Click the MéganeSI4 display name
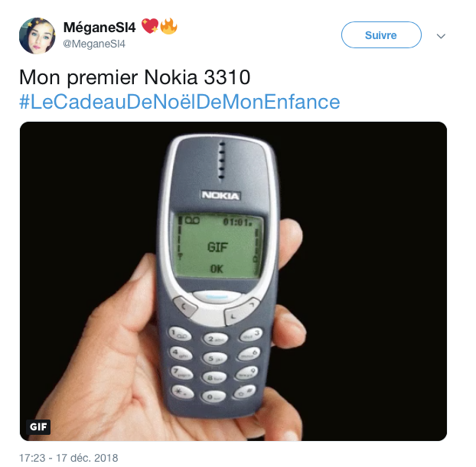This screenshot has height=467, width=476. 99,28
